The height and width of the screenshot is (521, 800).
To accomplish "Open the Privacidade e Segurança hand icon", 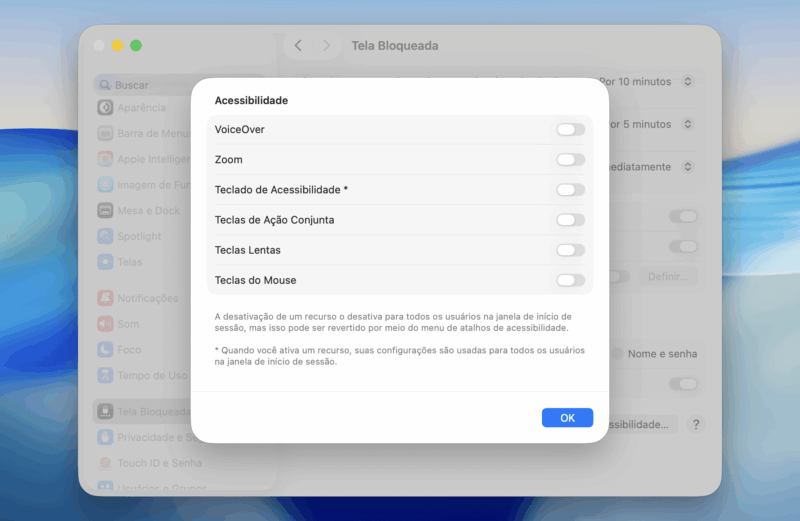I will click(x=105, y=437).
